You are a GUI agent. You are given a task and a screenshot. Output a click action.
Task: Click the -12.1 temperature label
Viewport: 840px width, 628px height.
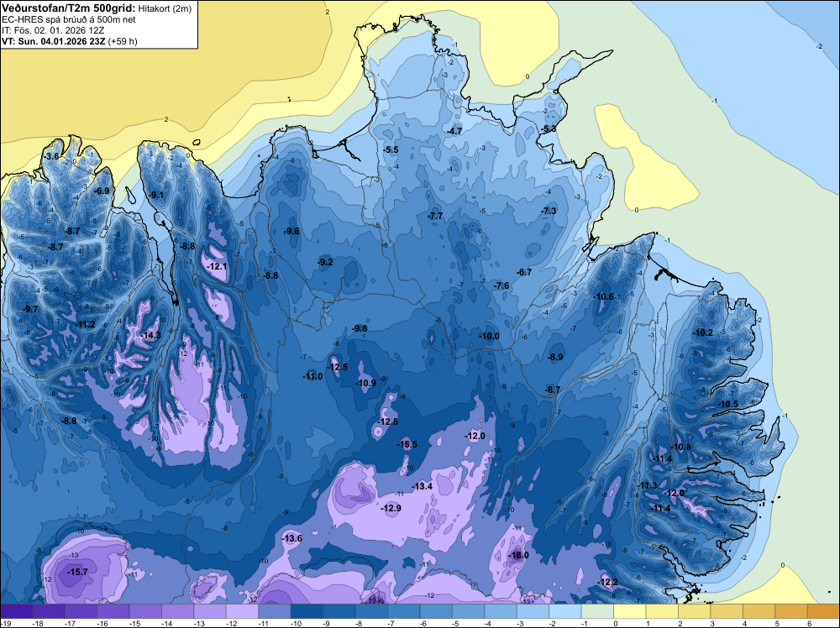pos(217,266)
